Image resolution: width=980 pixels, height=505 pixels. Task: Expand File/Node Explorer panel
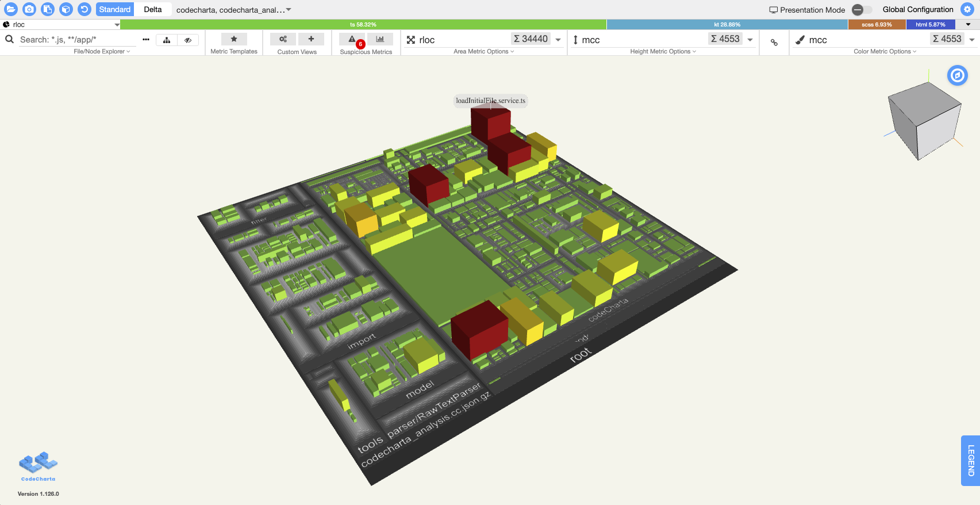click(x=102, y=52)
